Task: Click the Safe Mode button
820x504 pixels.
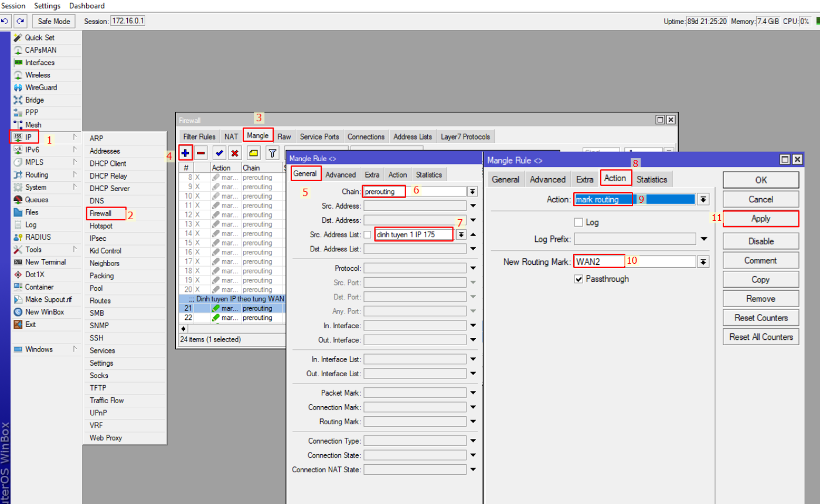Action: (x=54, y=21)
